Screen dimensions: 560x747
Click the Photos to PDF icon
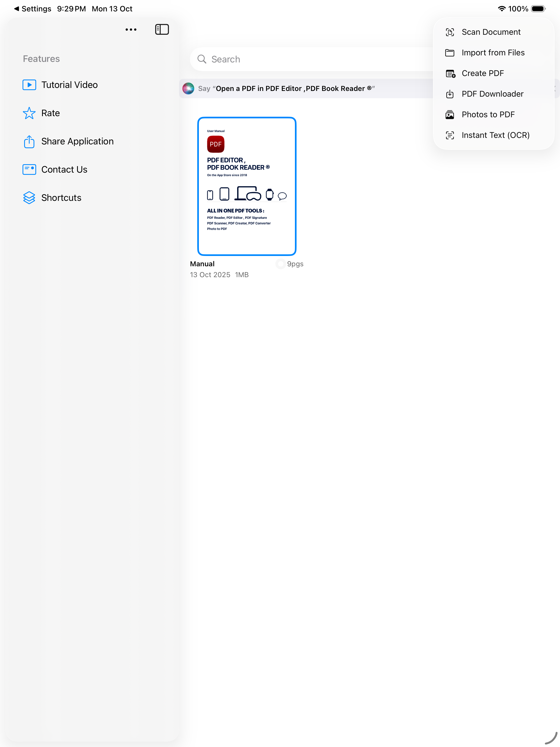(x=450, y=115)
